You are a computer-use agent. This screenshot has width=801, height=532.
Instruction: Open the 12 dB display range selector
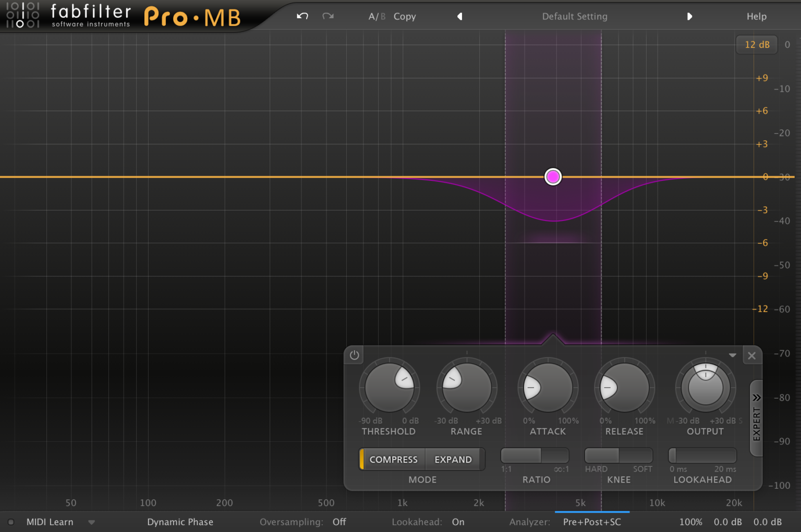[757, 45]
